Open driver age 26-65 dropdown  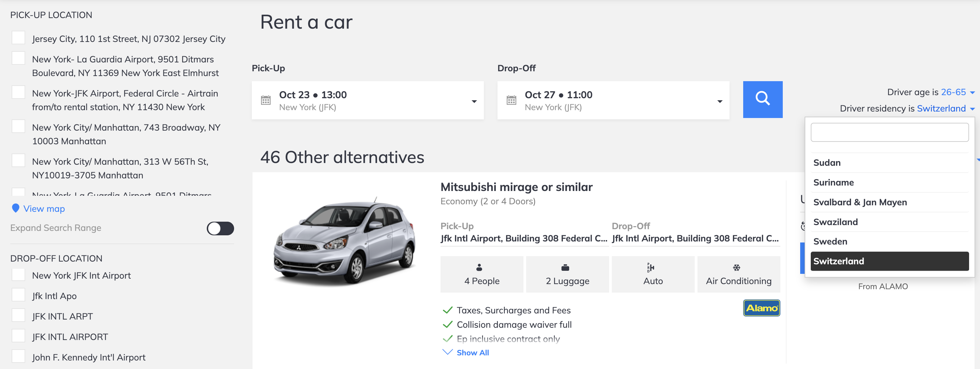(957, 92)
